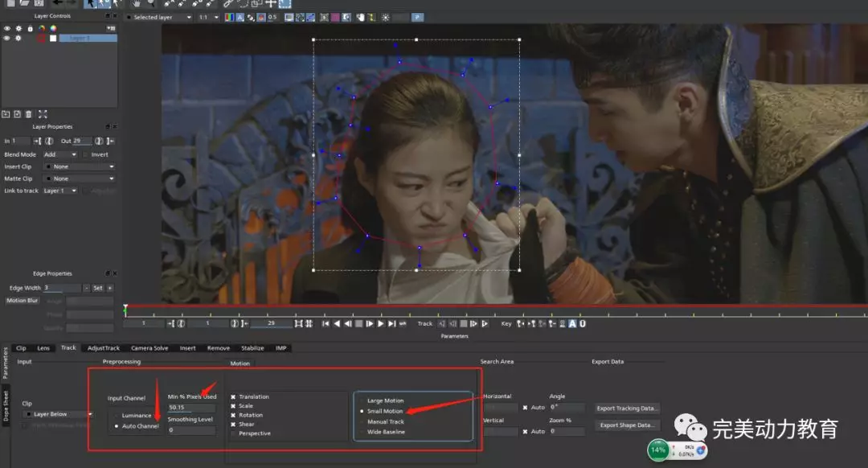Stop playback with the square button
The height and width of the screenshot is (468, 868).
pyautogui.click(x=358, y=323)
